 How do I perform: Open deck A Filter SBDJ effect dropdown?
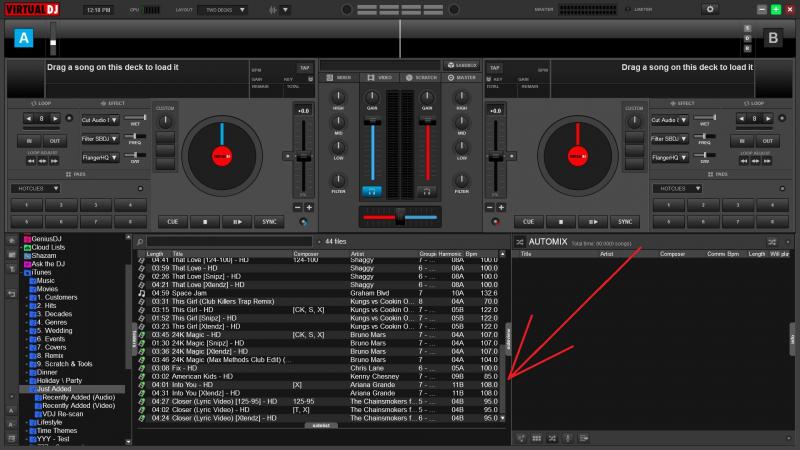tap(100, 139)
